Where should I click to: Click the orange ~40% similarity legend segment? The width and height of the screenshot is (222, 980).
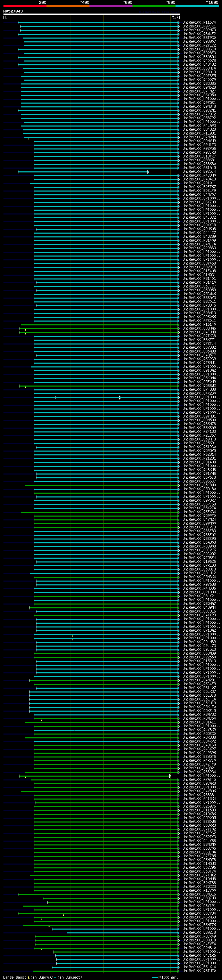point(68,6)
